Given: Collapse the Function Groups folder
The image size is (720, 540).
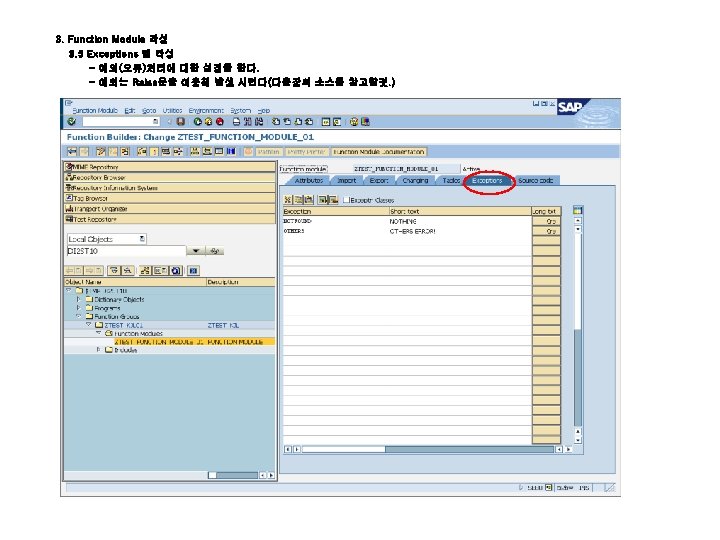Looking at the screenshot, I should (x=79, y=316).
